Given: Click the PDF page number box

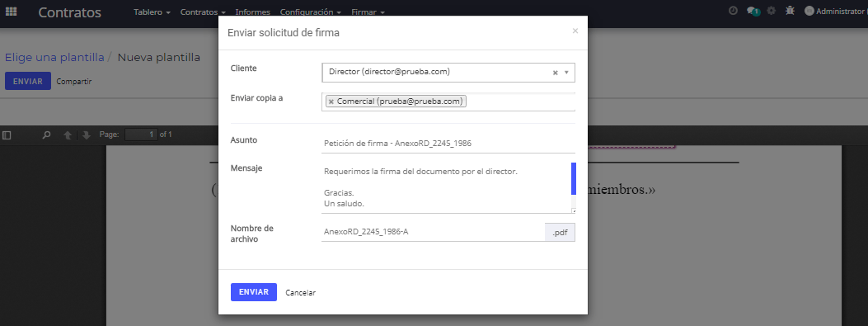Looking at the screenshot, I should [x=141, y=135].
